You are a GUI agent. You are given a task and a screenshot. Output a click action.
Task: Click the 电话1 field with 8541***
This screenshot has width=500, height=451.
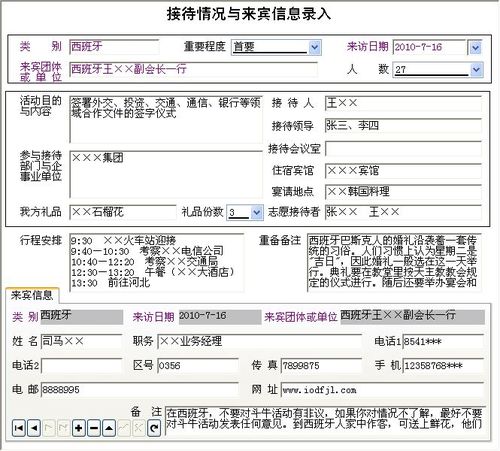point(443,342)
